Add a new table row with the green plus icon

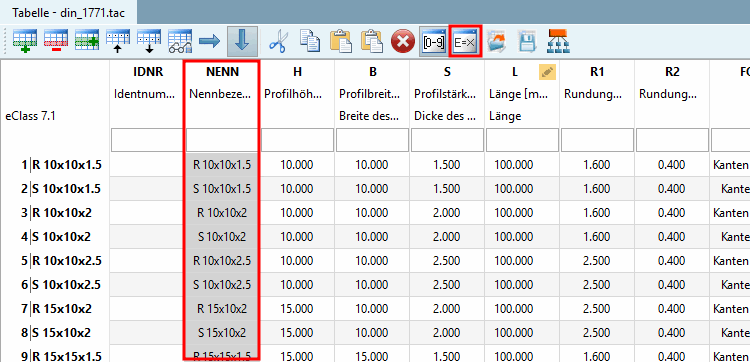click(x=24, y=42)
